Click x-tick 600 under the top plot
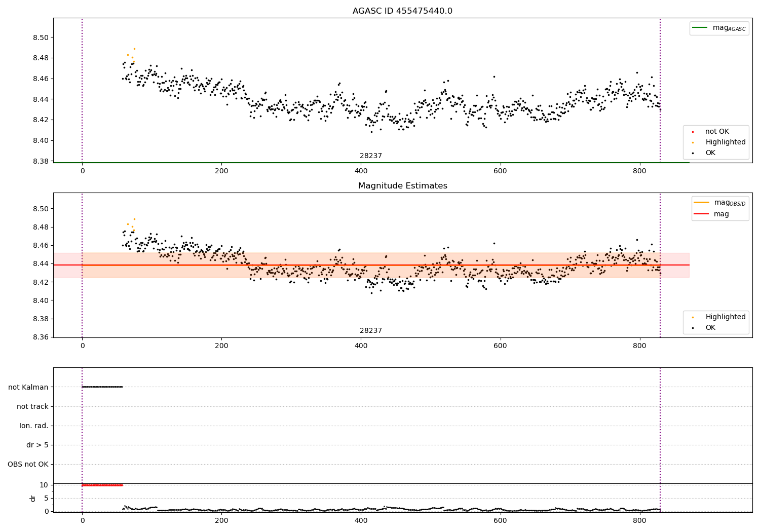The image size is (760, 532). coord(500,171)
